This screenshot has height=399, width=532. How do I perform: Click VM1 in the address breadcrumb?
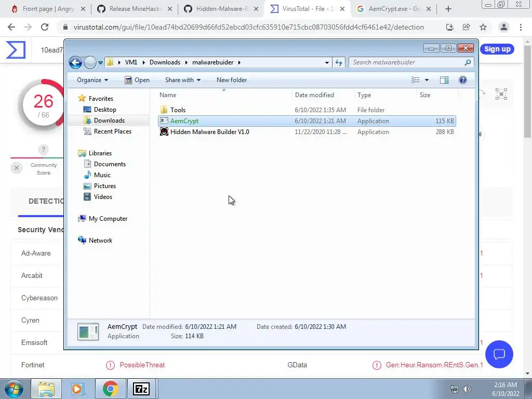[131, 62]
